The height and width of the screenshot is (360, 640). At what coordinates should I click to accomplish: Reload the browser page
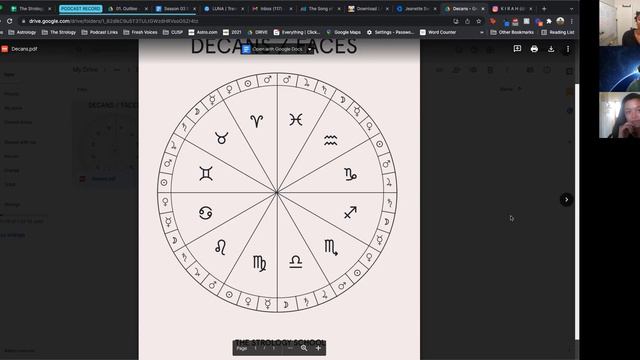click(9, 21)
